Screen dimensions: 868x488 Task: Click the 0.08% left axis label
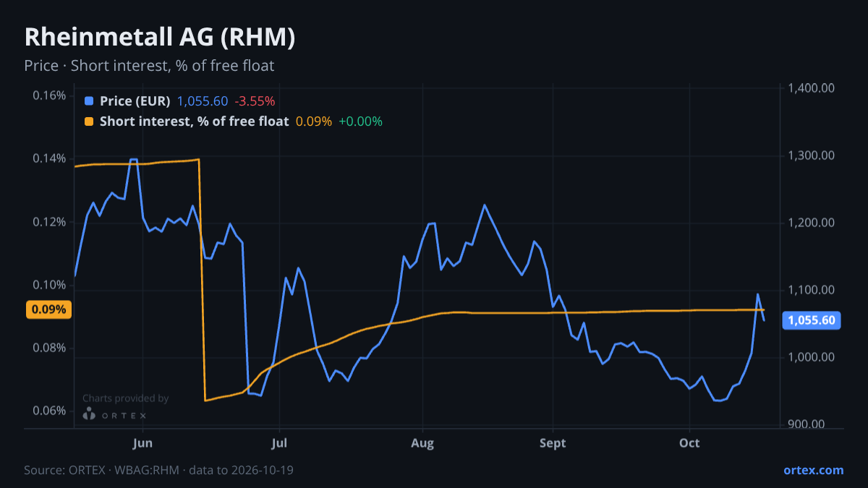pos(50,348)
